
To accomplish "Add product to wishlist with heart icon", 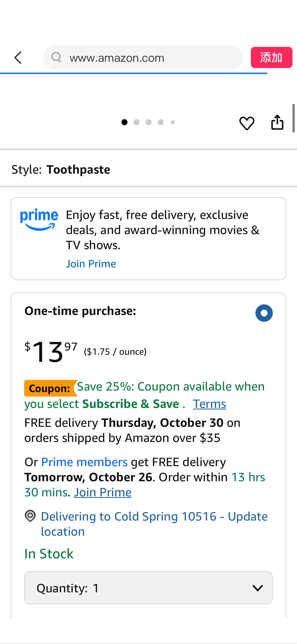I will click(x=247, y=123).
